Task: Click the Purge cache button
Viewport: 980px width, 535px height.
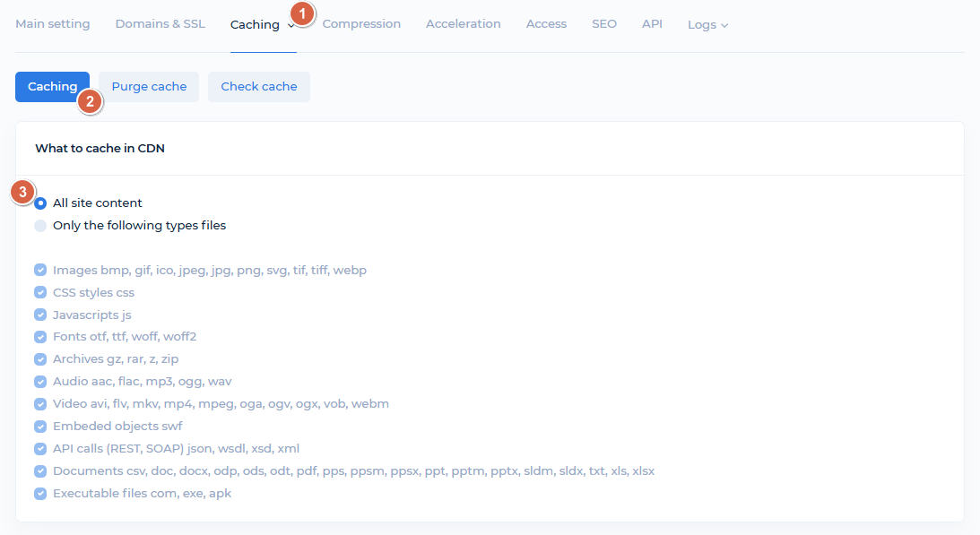Action: click(148, 86)
